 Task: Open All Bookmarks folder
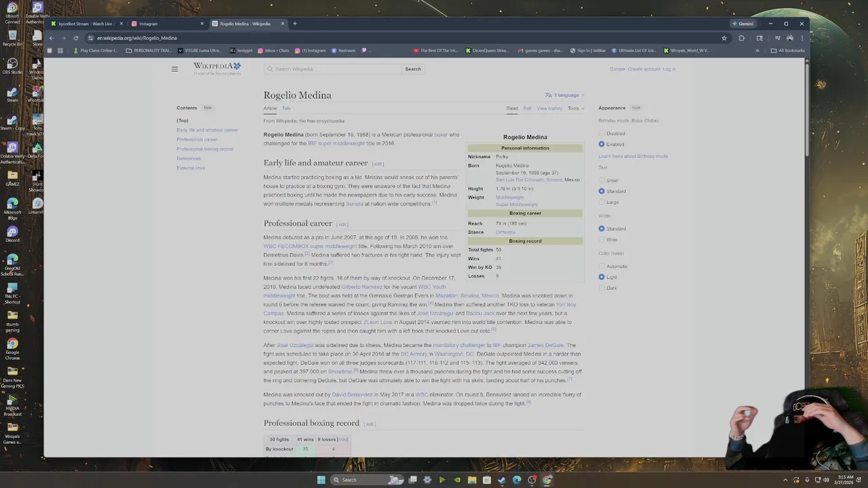click(788, 50)
